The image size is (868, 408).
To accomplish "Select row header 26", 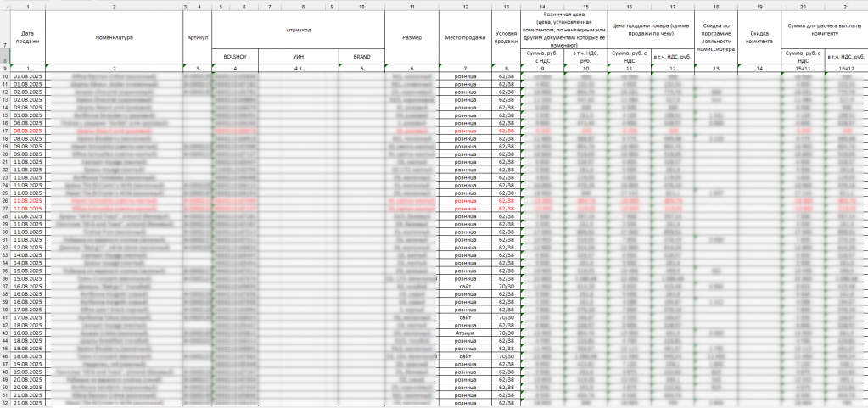I will click(x=4, y=201).
